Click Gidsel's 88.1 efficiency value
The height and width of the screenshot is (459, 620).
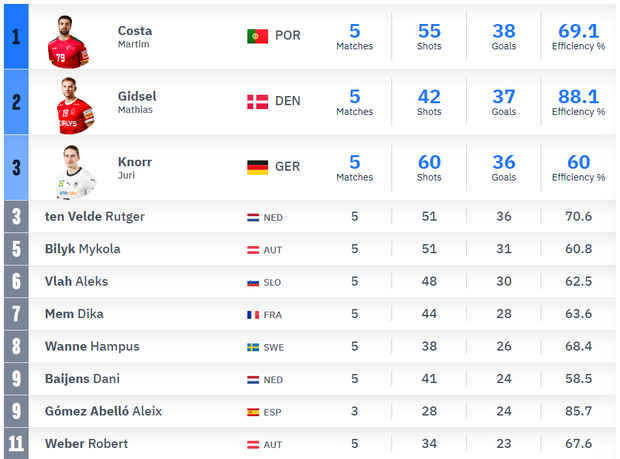pos(576,97)
